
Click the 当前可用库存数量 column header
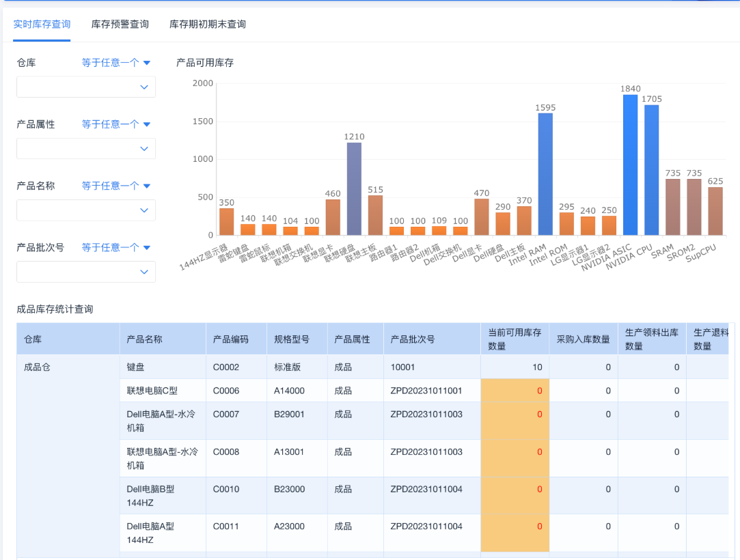point(515,339)
